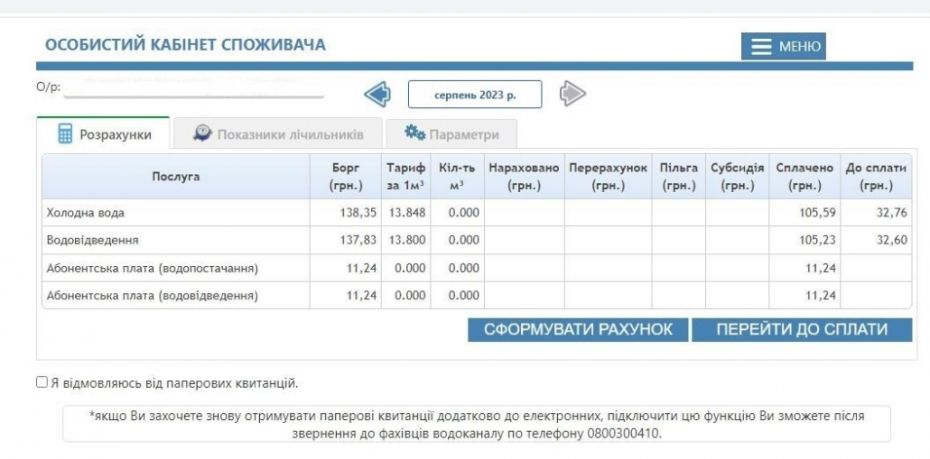Click the calculator icon on Розрахунки tab
930x459 pixels.
(65, 133)
